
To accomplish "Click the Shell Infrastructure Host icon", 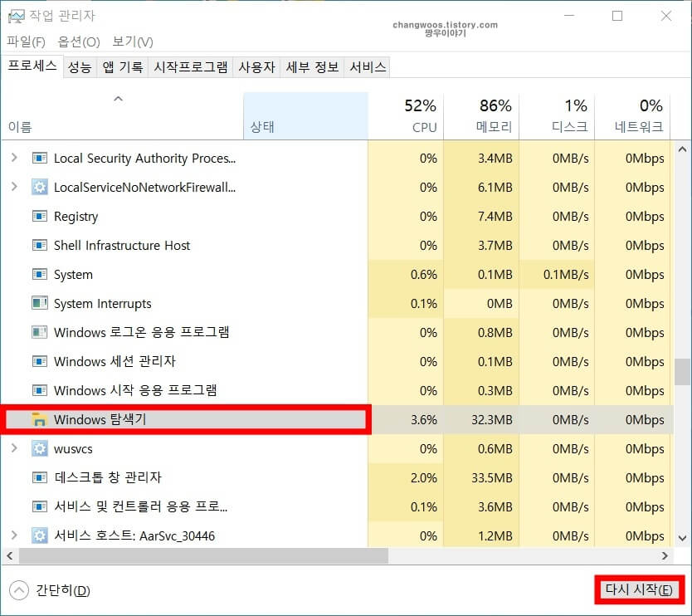I will (x=39, y=245).
